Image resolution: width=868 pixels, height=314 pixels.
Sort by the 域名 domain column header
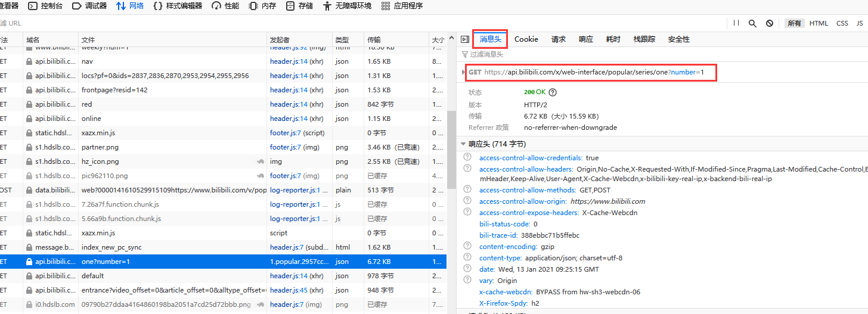tap(51, 39)
